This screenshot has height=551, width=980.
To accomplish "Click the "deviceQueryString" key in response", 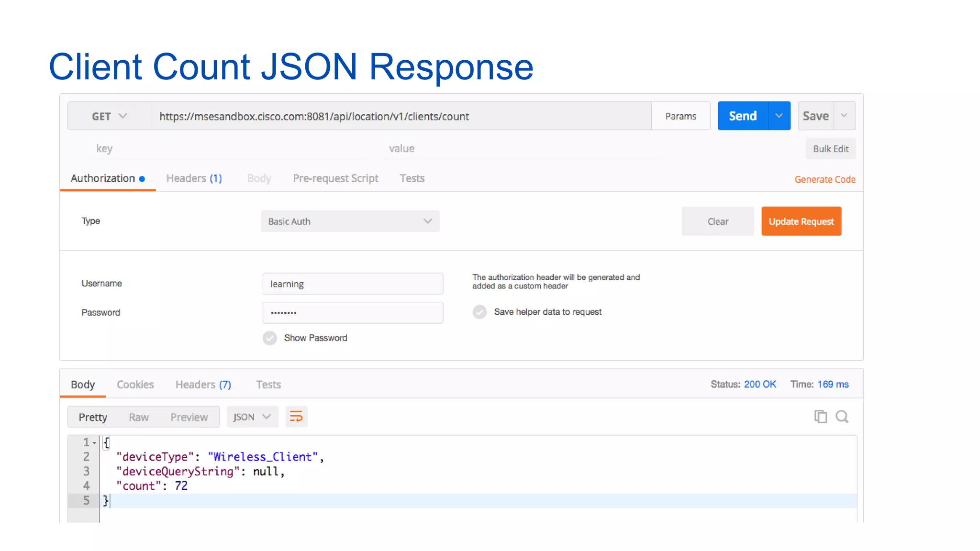I will (x=178, y=472).
